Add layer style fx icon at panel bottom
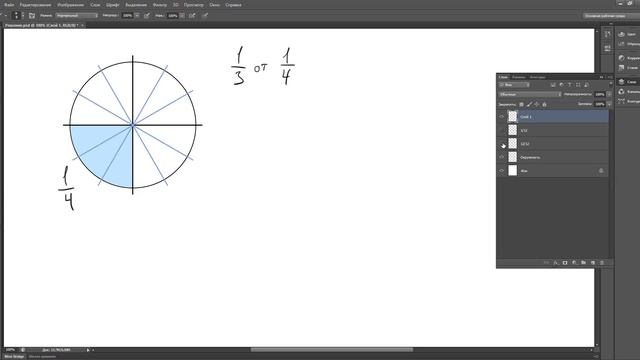This screenshot has width=640, height=360. (x=556, y=263)
